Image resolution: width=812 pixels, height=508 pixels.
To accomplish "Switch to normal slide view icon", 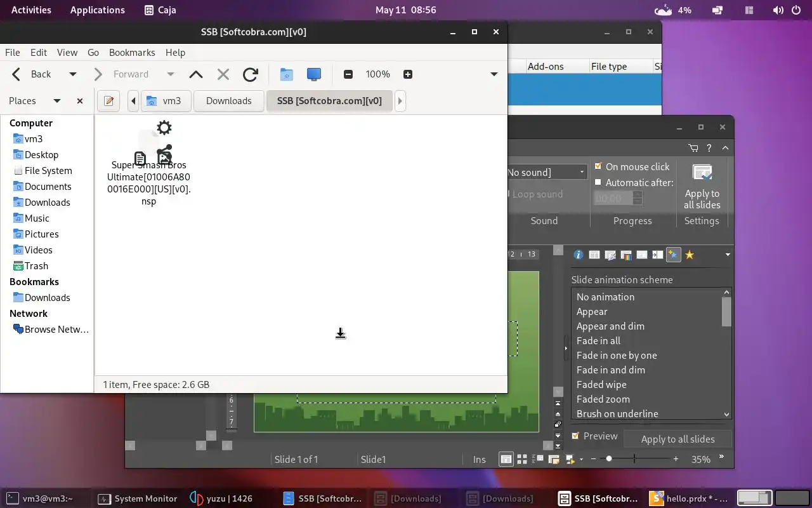I will pyautogui.click(x=506, y=459).
